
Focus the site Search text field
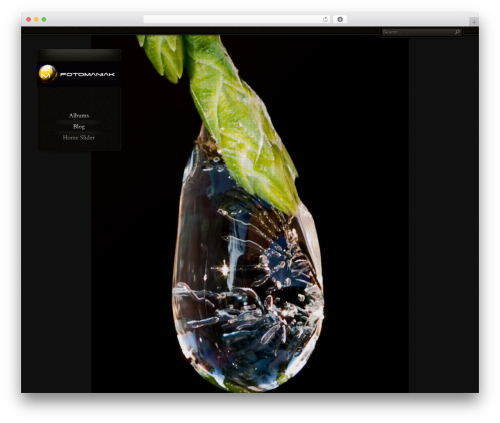pos(418,32)
